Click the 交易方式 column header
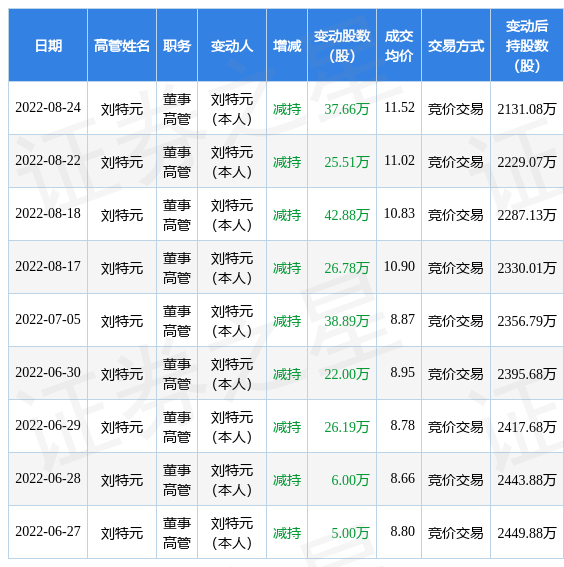This screenshot has width=564, height=567. coord(456,46)
